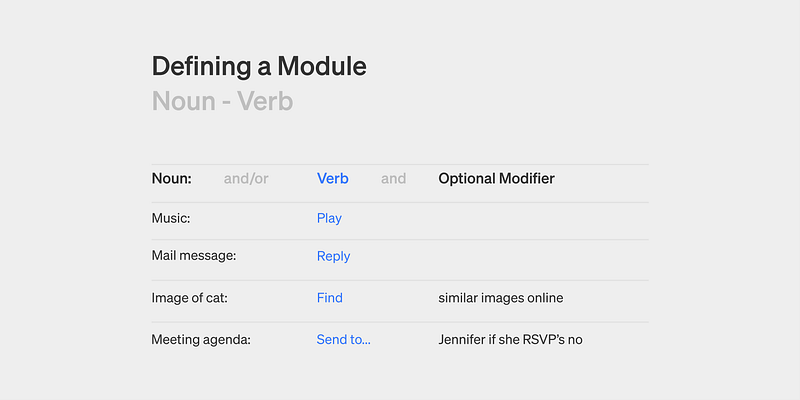Click the 'Mail message:' noun label

(193, 256)
